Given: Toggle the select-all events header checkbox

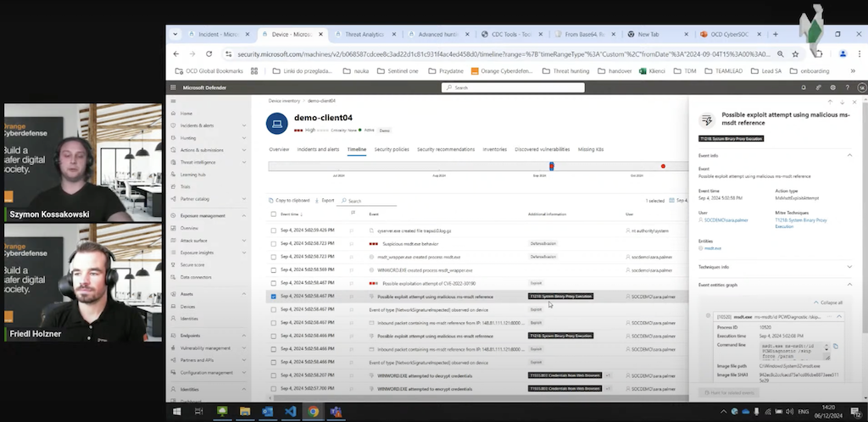Looking at the screenshot, I should (x=273, y=215).
